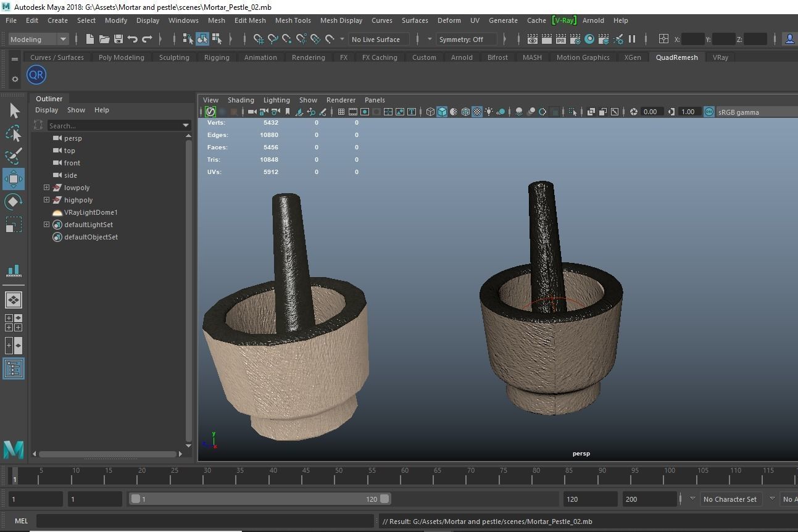Open the Outliner Display menu

coord(46,110)
